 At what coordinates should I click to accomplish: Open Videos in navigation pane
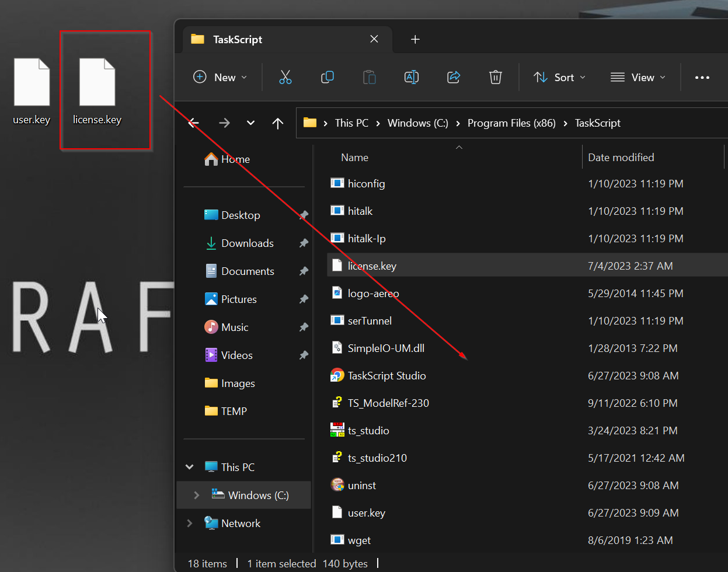[237, 355]
